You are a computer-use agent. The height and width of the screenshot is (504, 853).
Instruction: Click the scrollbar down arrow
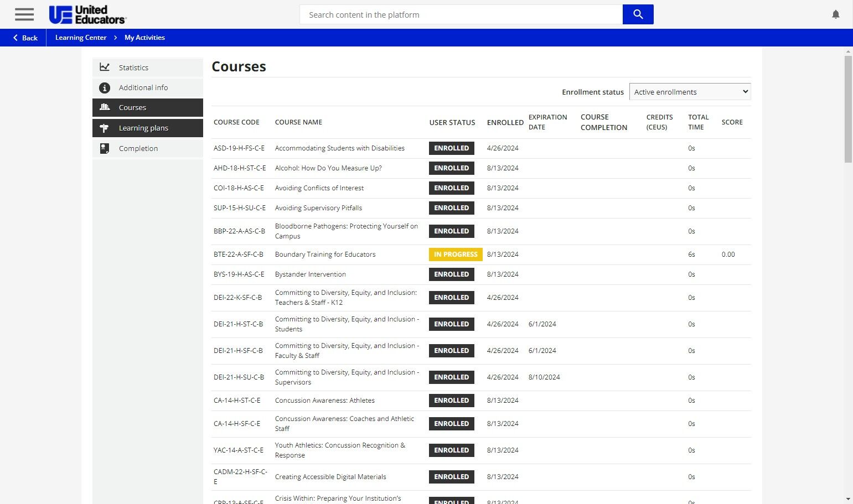848,499
